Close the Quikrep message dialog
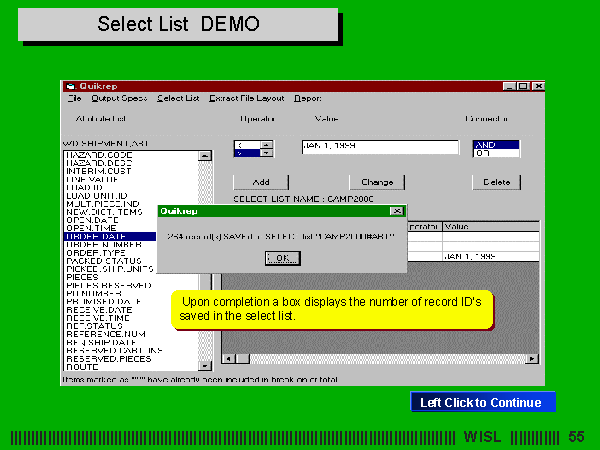 [397, 212]
